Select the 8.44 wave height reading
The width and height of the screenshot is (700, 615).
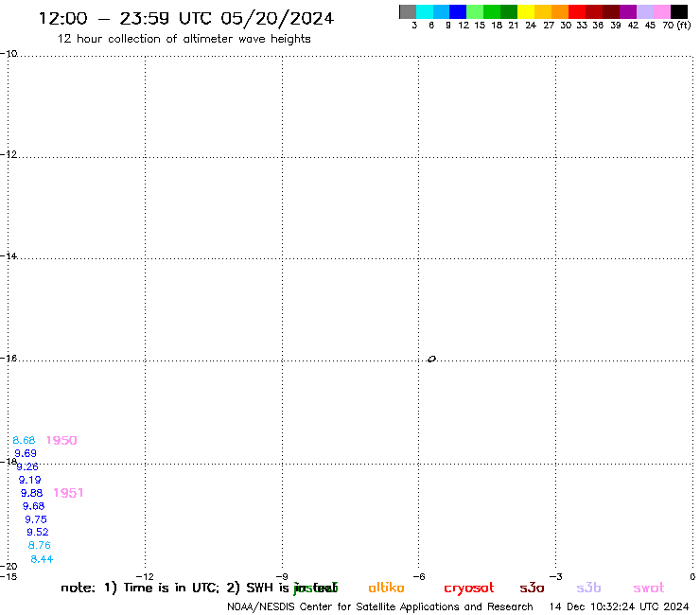(42, 559)
